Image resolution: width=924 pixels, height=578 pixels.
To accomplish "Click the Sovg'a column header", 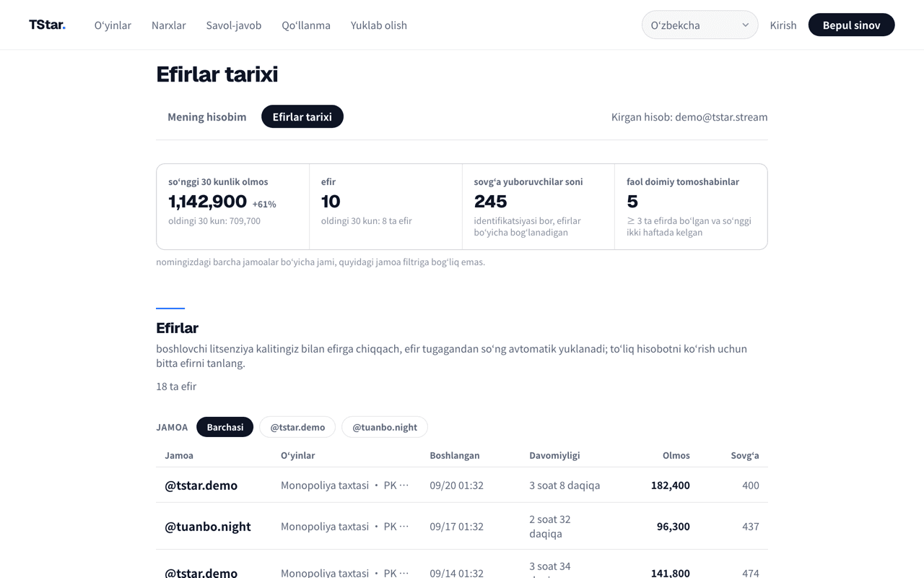I will (x=745, y=455).
